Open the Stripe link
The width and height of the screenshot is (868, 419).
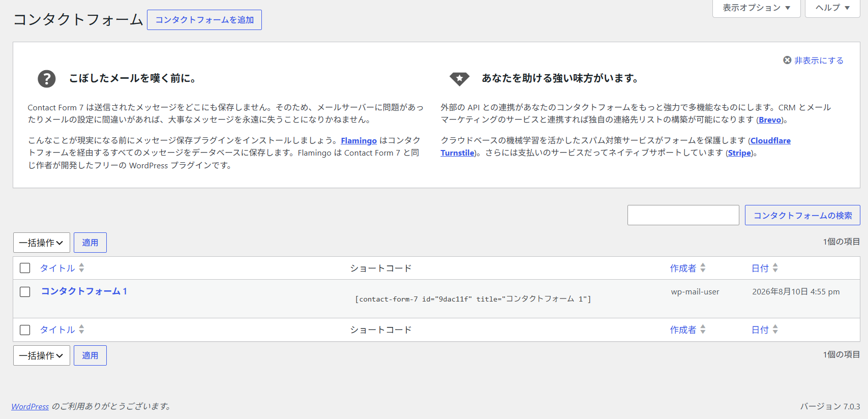pyautogui.click(x=739, y=153)
